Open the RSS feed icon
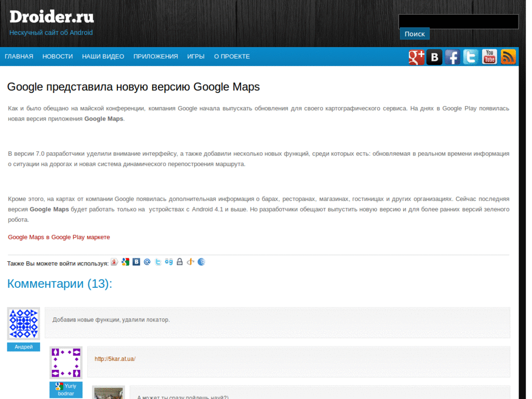Image resolution: width=532 pixels, height=399 pixels. click(x=508, y=57)
